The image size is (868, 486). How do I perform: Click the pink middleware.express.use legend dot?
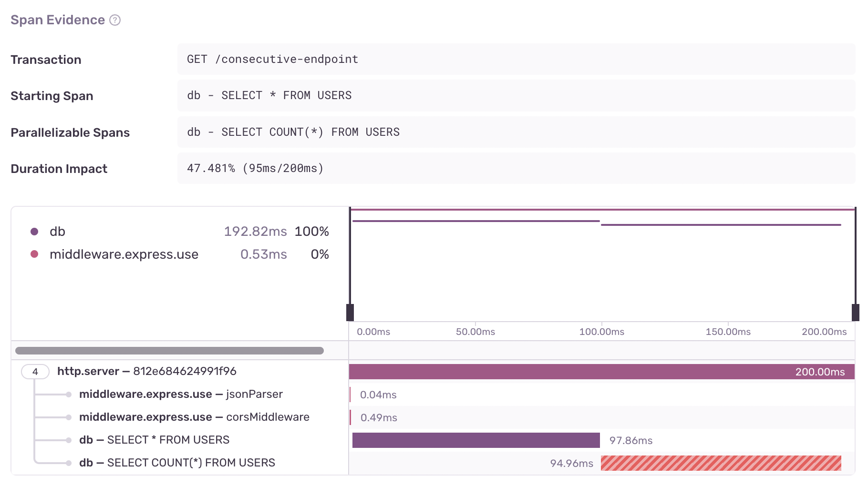(34, 254)
